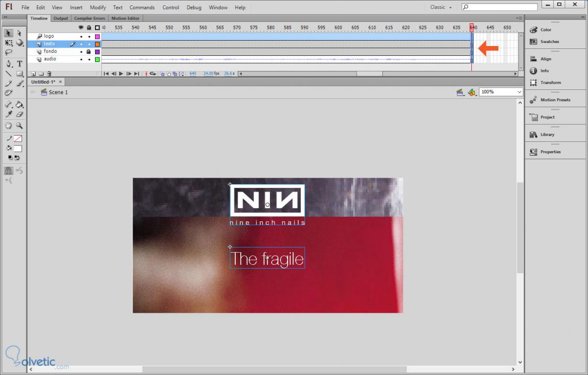Switch to the Motion Editor tab
The width and height of the screenshot is (588, 375).
[125, 19]
